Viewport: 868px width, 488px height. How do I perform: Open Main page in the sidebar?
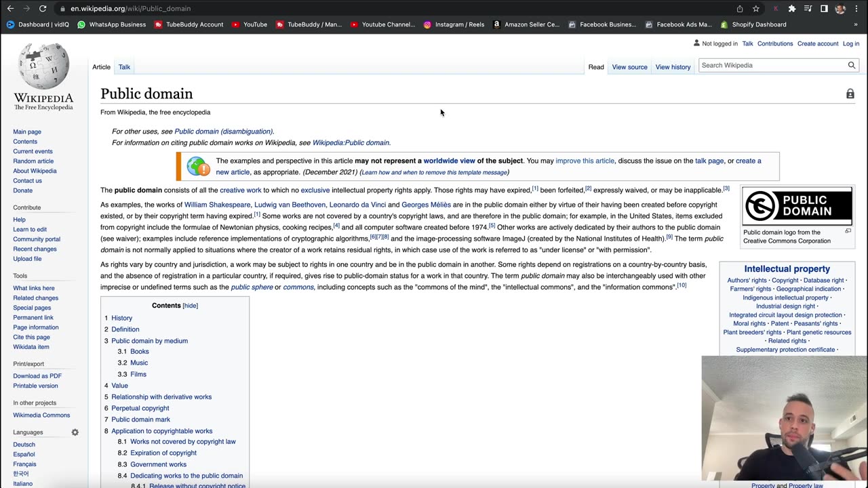pos(27,132)
